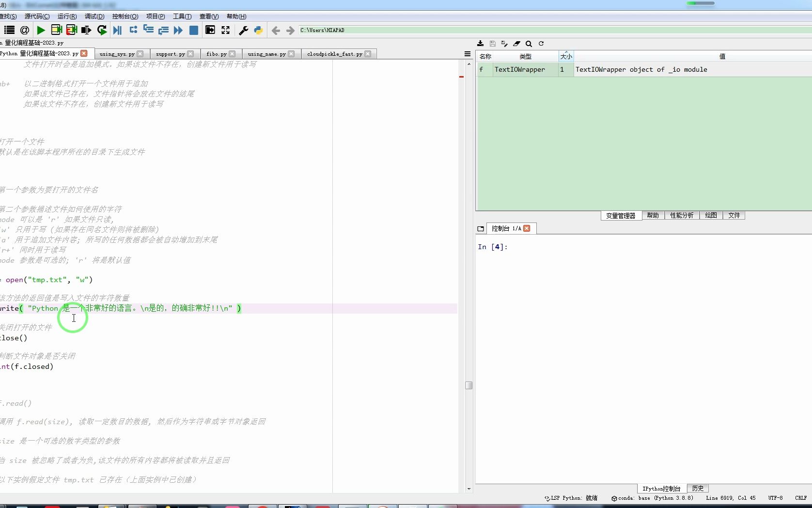The width and height of the screenshot is (812, 508).
Task: Search variables with the magnifier icon
Action: coord(529,43)
